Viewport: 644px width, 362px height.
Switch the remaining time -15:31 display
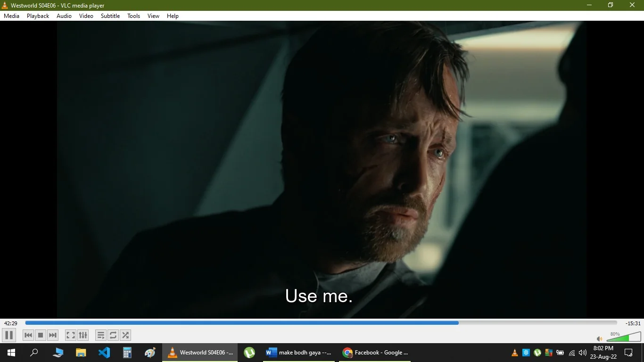pyautogui.click(x=633, y=323)
